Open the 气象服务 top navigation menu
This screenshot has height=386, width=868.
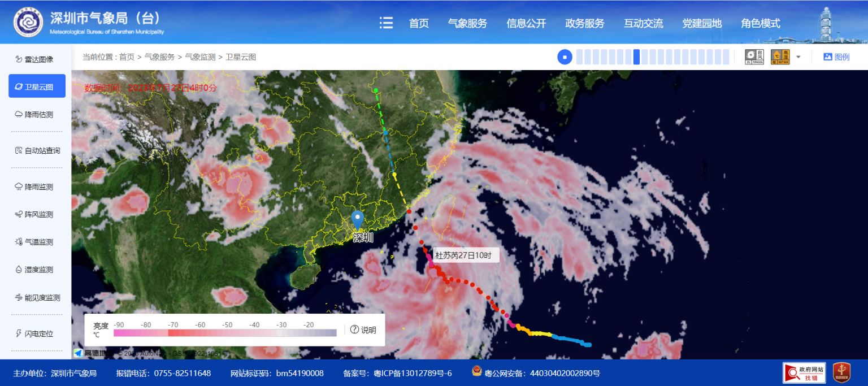click(x=467, y=23)
